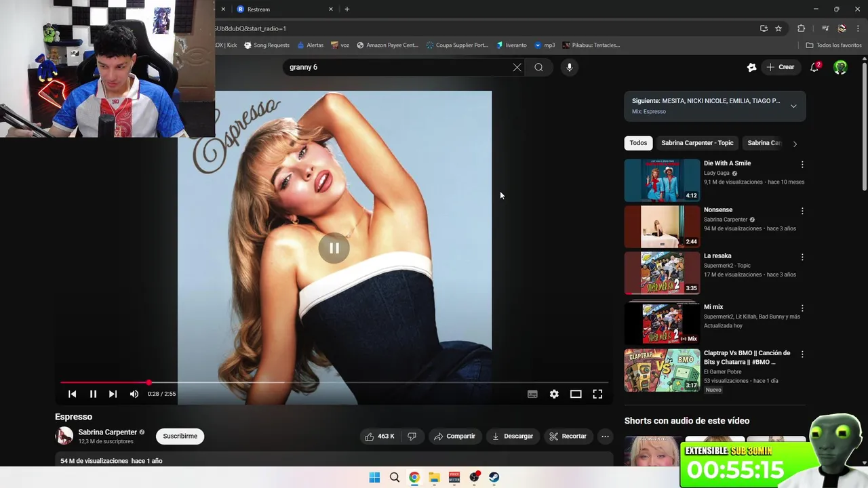
Task: Open Windows Search on taskbar
Action: [395, 477]
